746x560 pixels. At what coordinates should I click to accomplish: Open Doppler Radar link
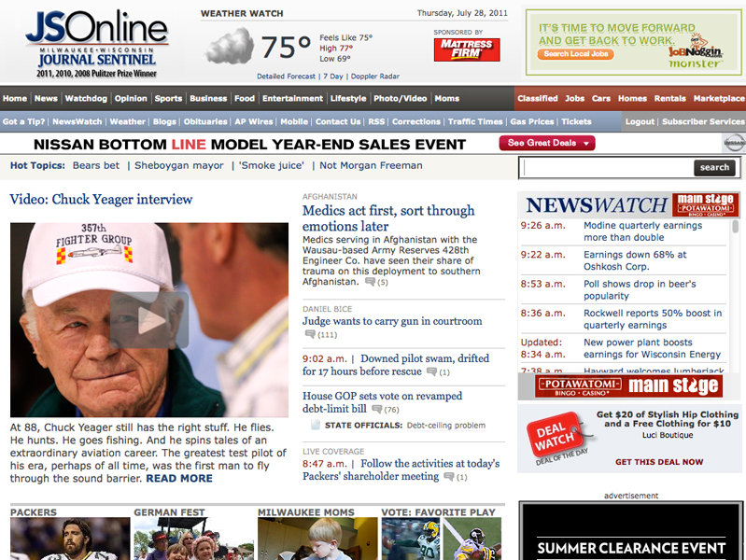(375, 77)
